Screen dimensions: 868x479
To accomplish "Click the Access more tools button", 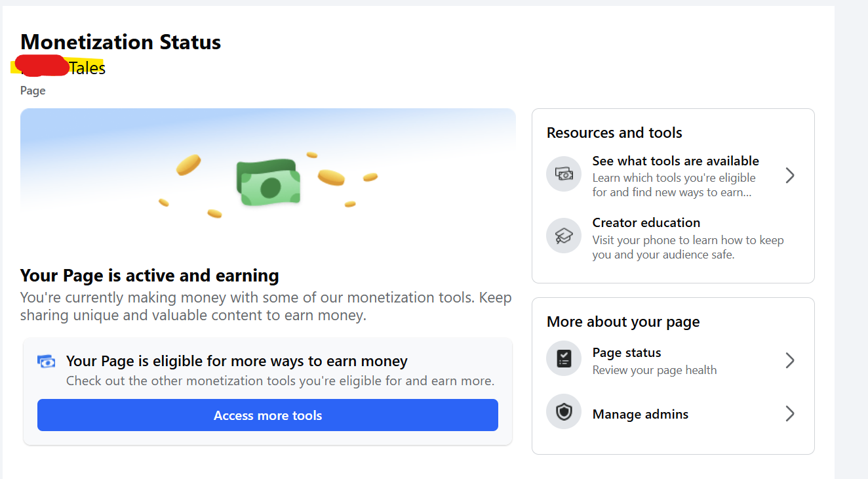I will tap(267, 415).
